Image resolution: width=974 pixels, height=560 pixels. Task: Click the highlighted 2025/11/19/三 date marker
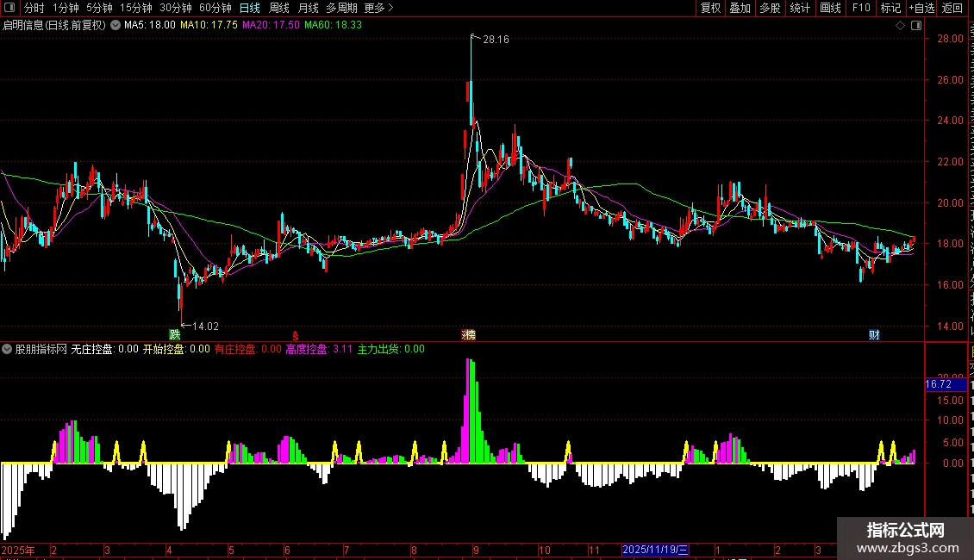pyautogui.click(x=655, y=550)
